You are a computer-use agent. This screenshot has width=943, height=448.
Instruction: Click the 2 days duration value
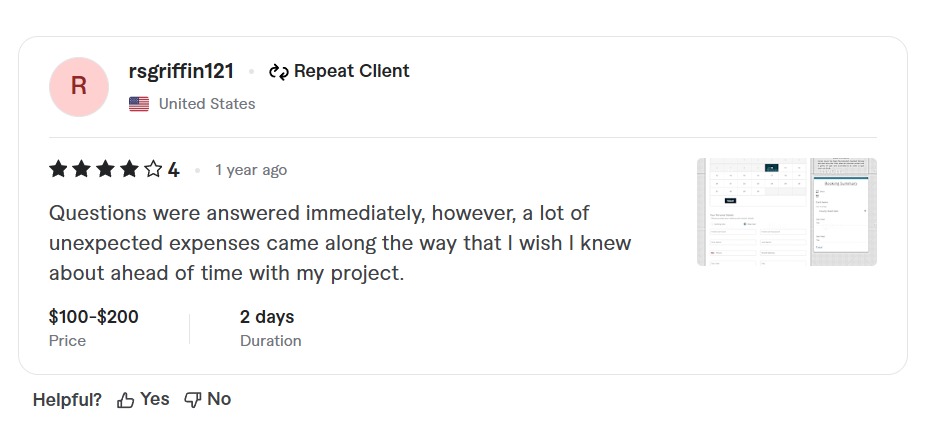point(267,317)
